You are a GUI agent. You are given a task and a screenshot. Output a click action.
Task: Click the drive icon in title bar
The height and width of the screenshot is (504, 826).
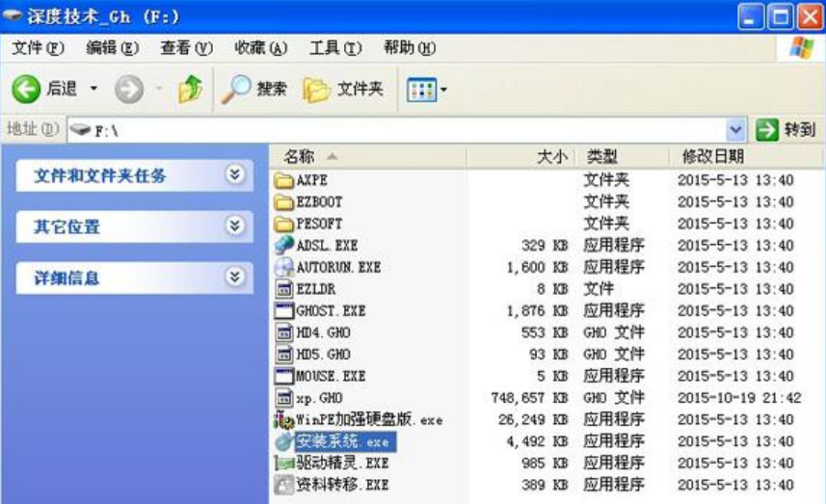click(12, 15)
